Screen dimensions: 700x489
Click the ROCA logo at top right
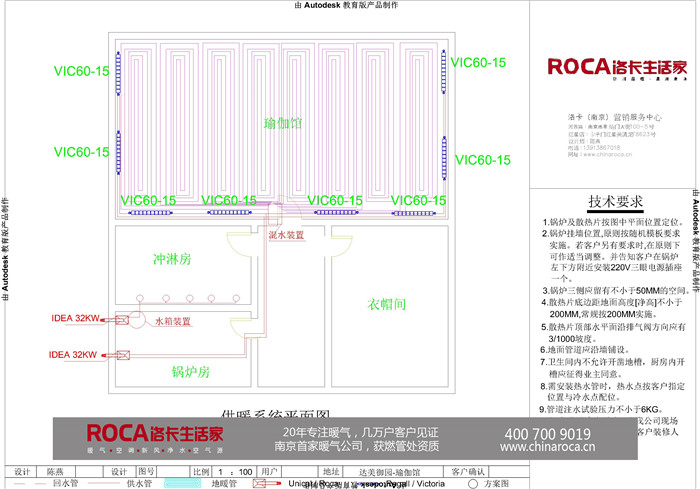click(617, 67)
